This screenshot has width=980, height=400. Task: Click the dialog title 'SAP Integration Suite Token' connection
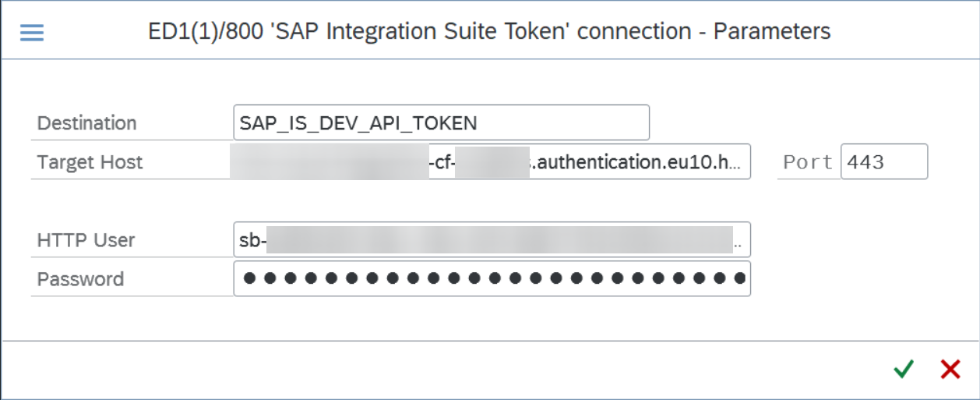pyautogui.click(x=489, y=32)
